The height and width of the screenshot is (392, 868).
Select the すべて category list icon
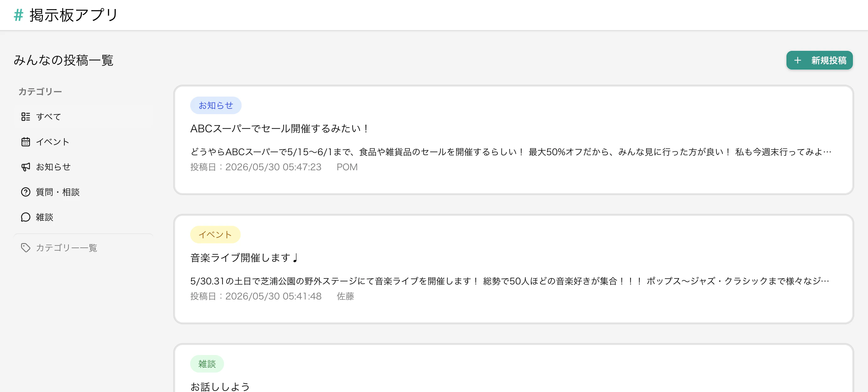[26, 117]
